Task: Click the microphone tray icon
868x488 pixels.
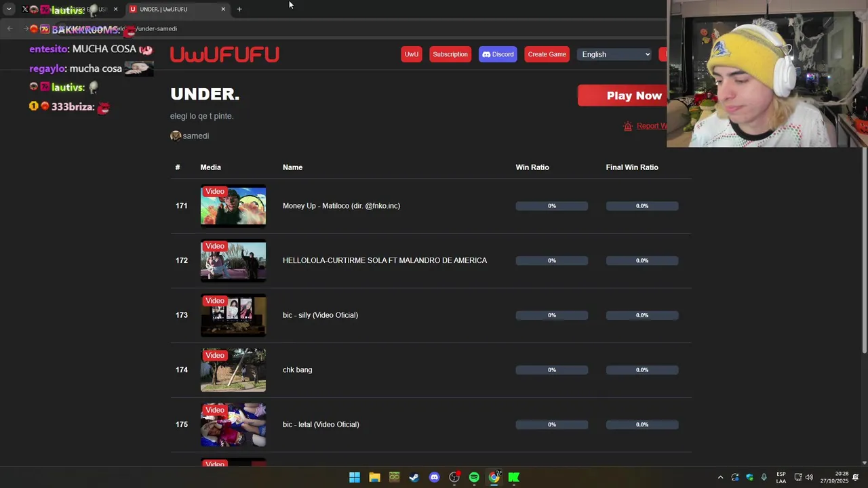Action: tap(764, 477)
